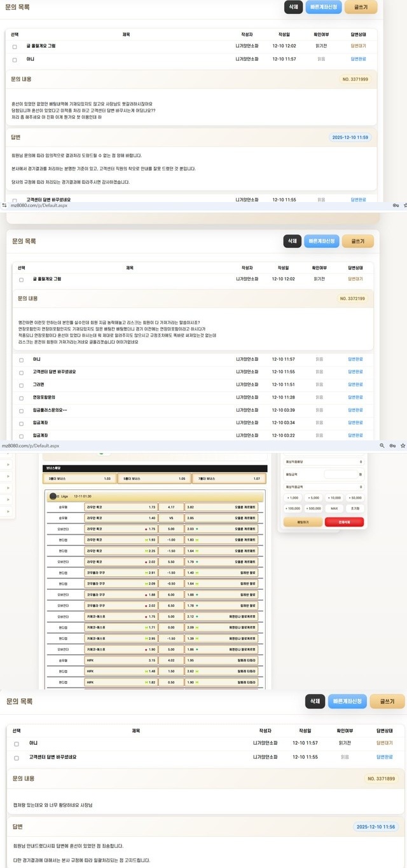The width and height of the screenshot is (407, 868).
Task: Pick draw odds 4.02 in HIFK row
Action: (171, 660)
